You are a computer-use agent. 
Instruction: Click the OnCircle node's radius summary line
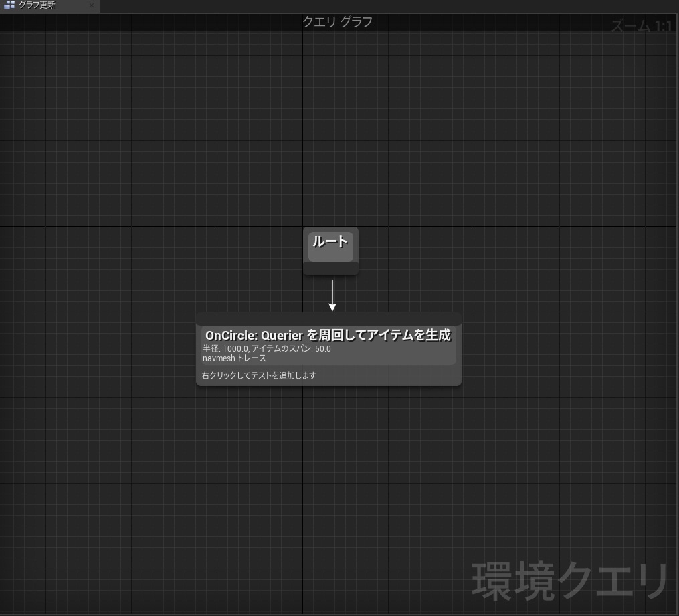(266, 348)
